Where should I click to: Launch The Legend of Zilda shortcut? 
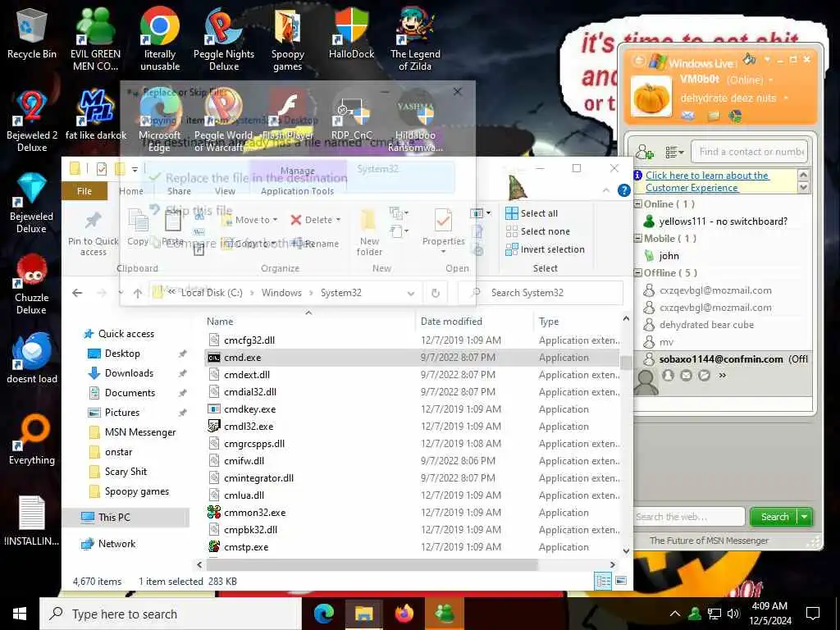coord(415,39)
